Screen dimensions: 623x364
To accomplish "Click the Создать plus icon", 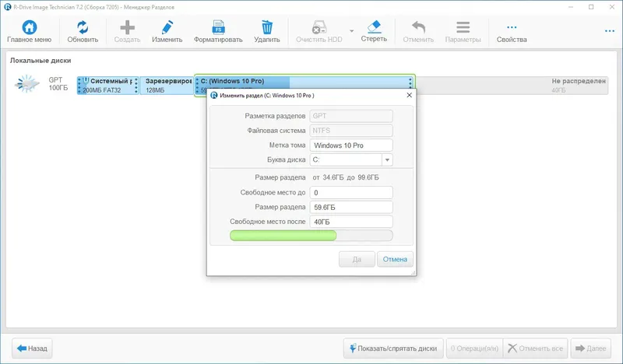I will pos(127,27).
